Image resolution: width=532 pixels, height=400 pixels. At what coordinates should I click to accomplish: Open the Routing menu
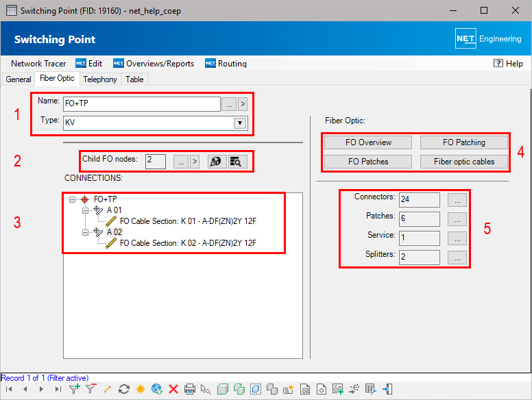pos(226,64)
